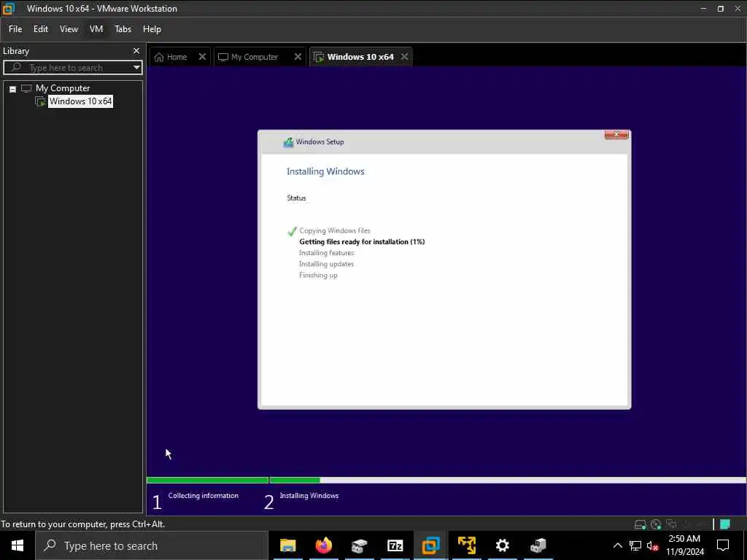Open the Tabs menu
The image size is (747, 560).
click(x=123, y=29)
